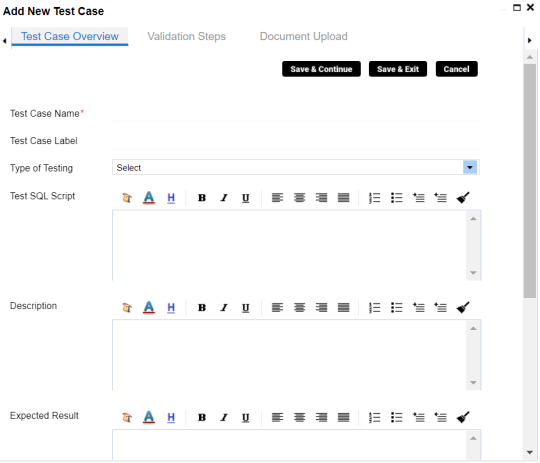Switch to the Validation Steps tab
Screen dimensions: 540x463
[187, 37]
